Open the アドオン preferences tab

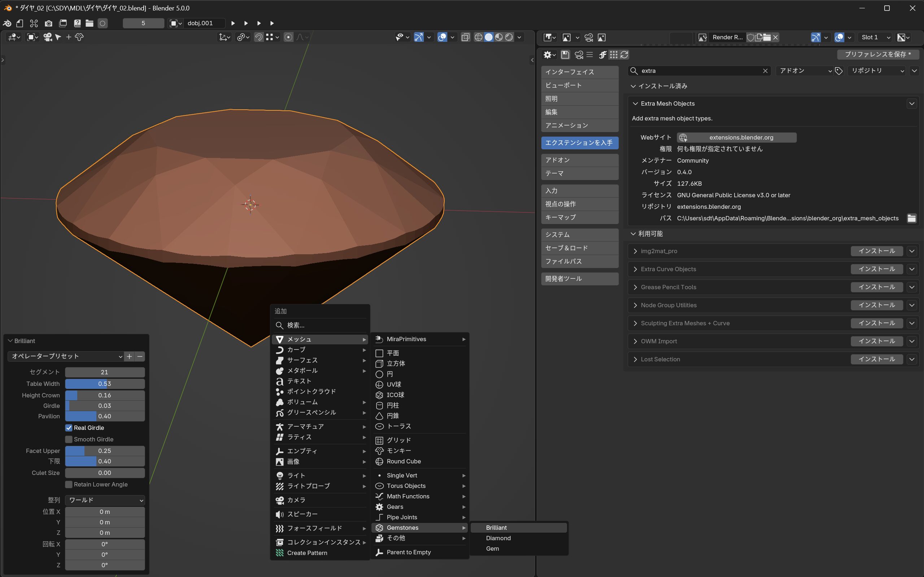579,160
